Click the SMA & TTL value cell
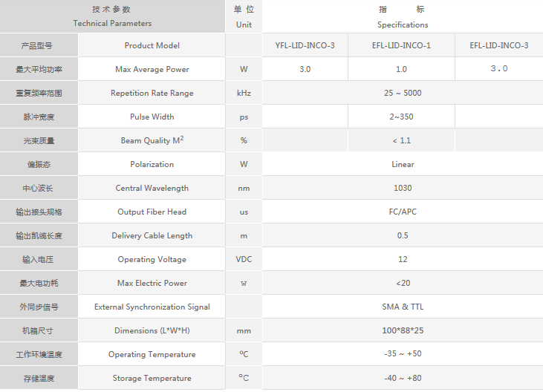Screen dimensions: 543x392 point(403,307)
